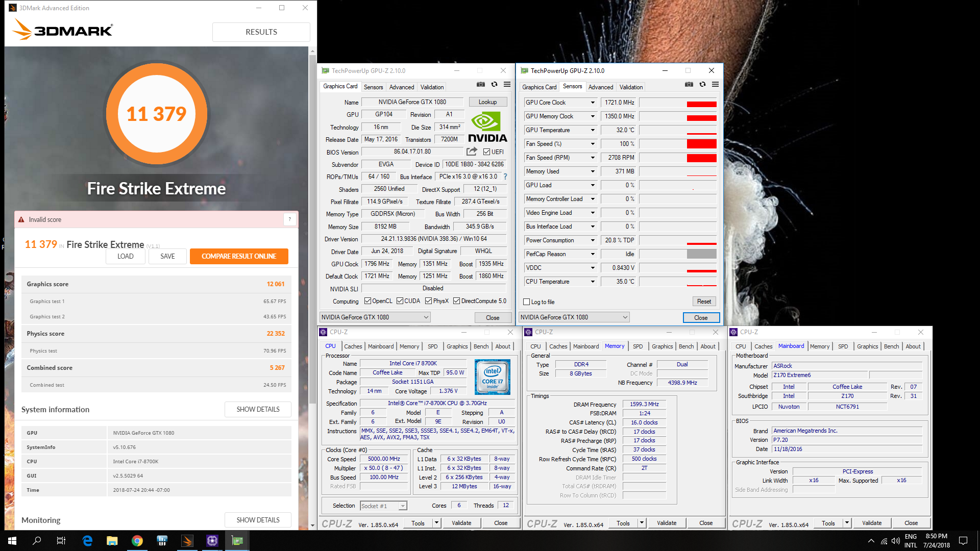Click the 3DMark logo
980x551 pixels.
[x=63, y=30]
